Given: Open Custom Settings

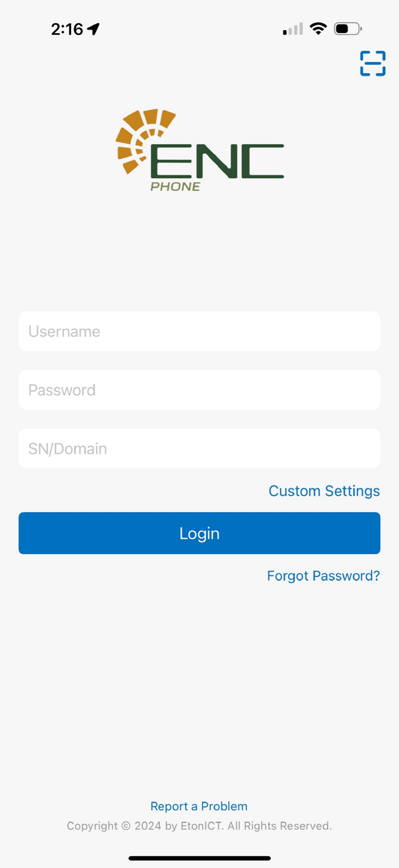Looking at the screenshot, I should 324,491.
